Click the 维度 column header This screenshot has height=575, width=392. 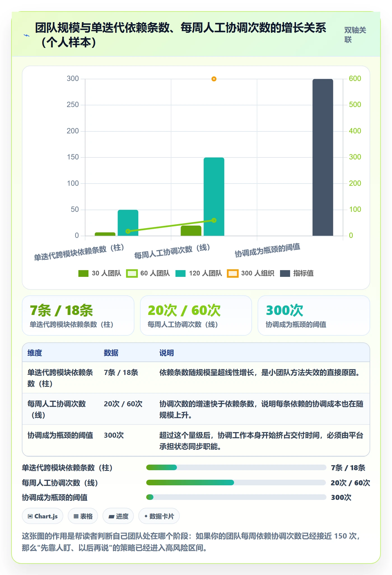tap(35, 353)
